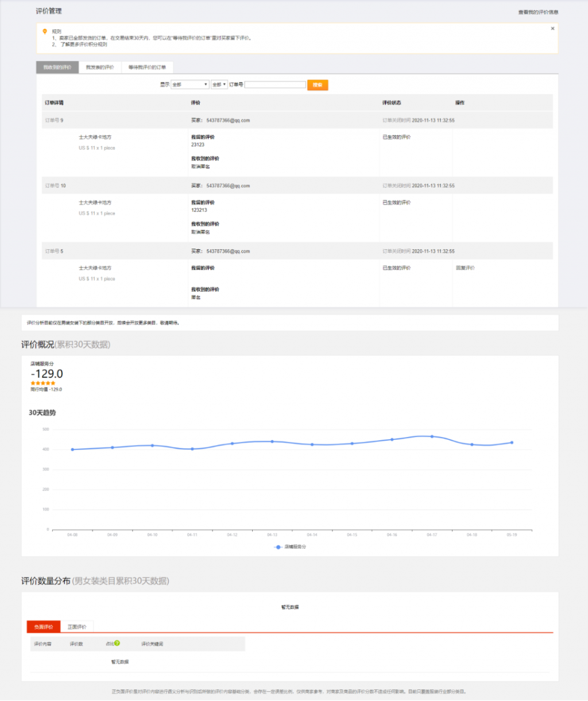Image resolution: width=588 pixels, height=701 pixels.
Task: Open the second smaller 全部 dropdown
Action: tap(219, 84)
